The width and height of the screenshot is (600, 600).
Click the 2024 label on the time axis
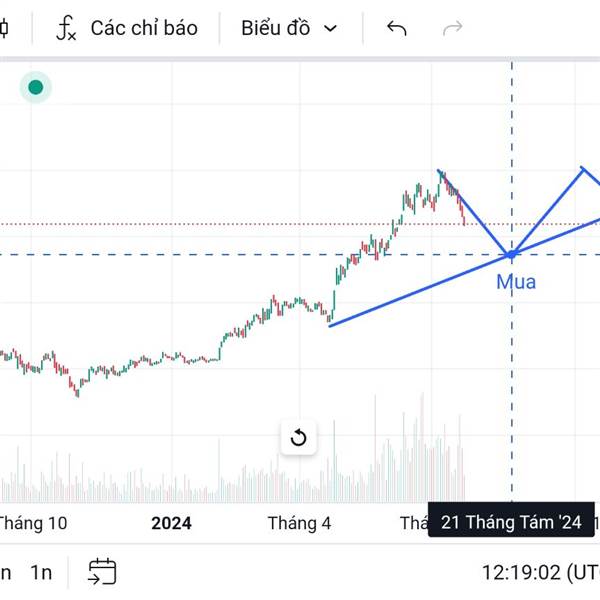[x=171, y=522]
